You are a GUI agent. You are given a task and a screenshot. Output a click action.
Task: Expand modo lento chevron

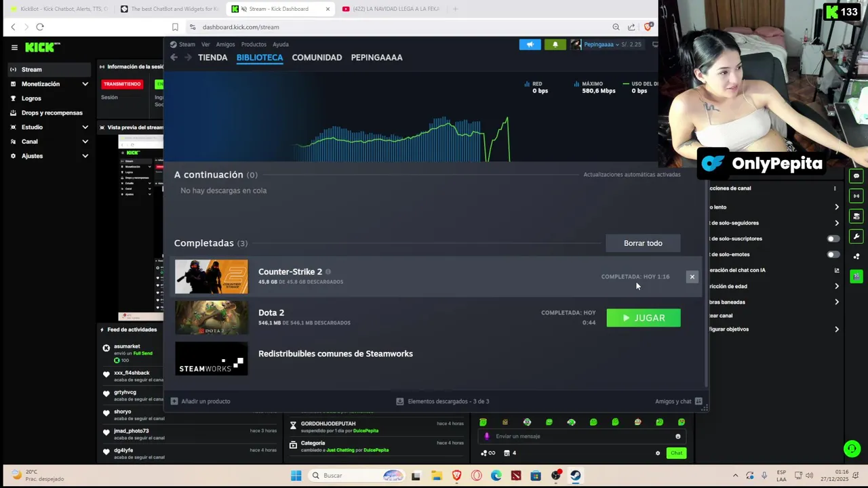click(x=836, y=207)
